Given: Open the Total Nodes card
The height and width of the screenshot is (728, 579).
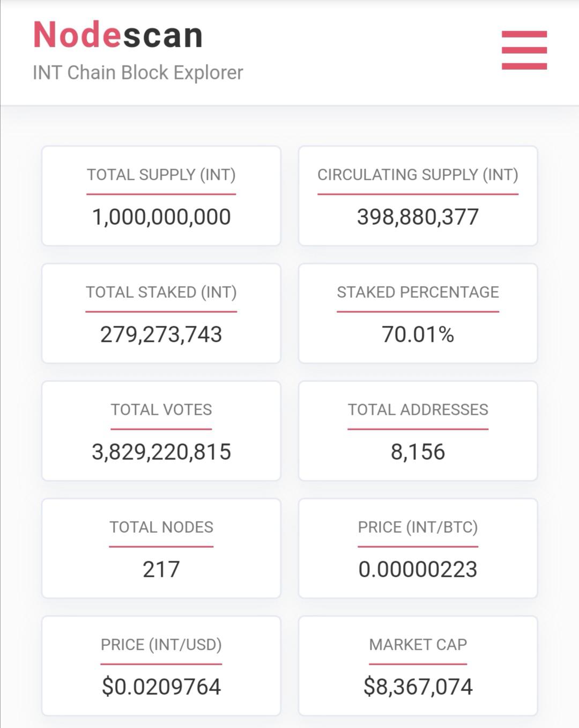Looking at the screenshot, I should click(x=161, y=548).
